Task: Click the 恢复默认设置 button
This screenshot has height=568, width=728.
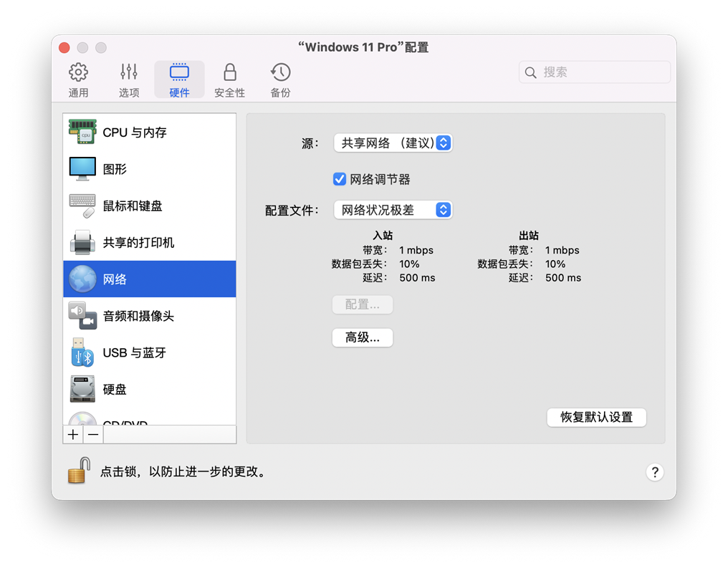Action: (596, 417)
